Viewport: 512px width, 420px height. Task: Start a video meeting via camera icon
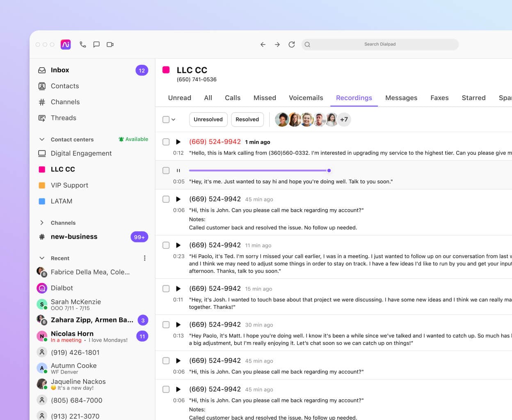coord(110,44)
